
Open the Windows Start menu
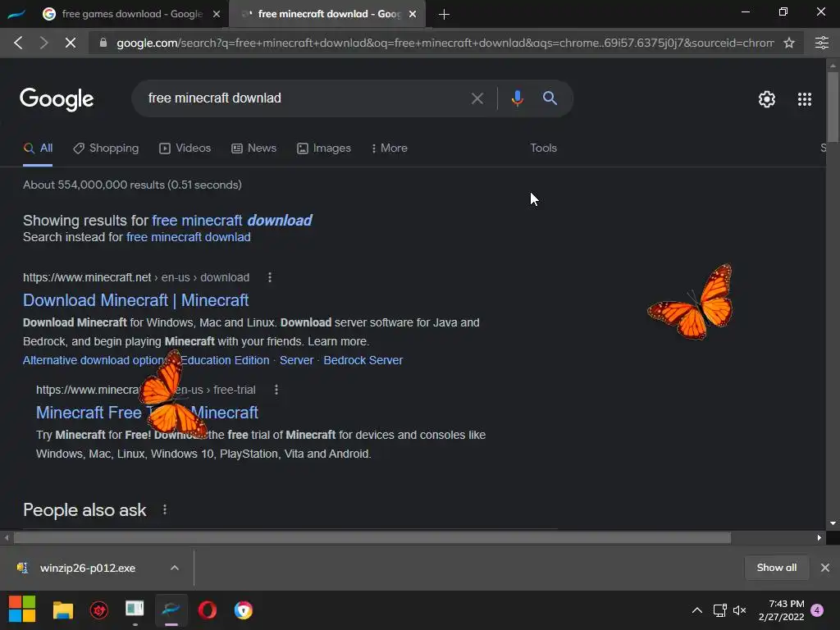(22, 609)
